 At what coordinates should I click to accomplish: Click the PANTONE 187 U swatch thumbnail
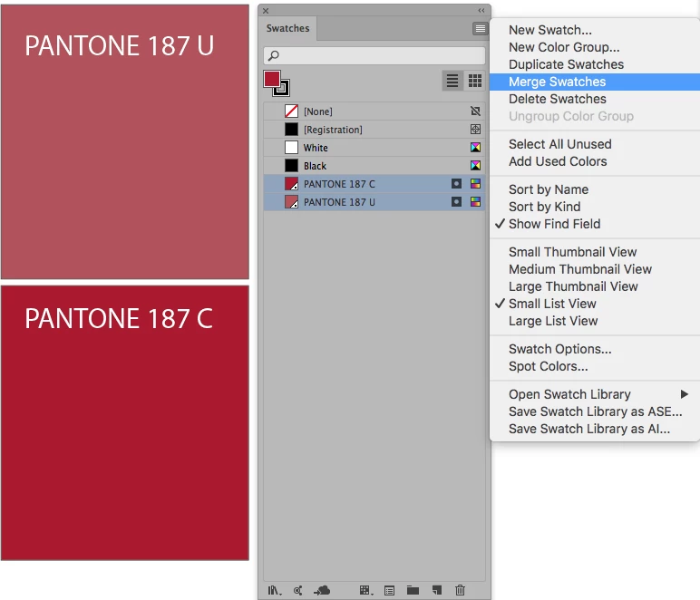point(291,202)
